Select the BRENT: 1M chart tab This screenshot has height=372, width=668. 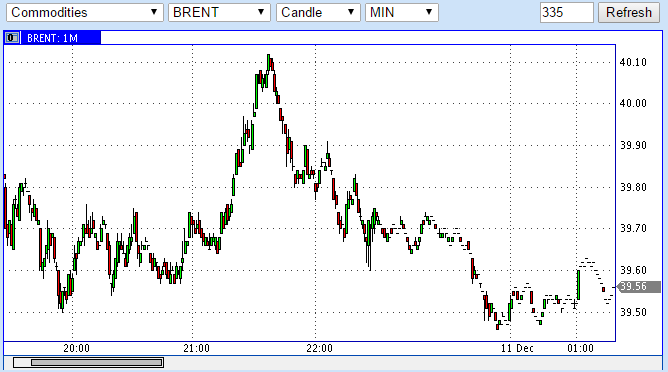[52, 38]
